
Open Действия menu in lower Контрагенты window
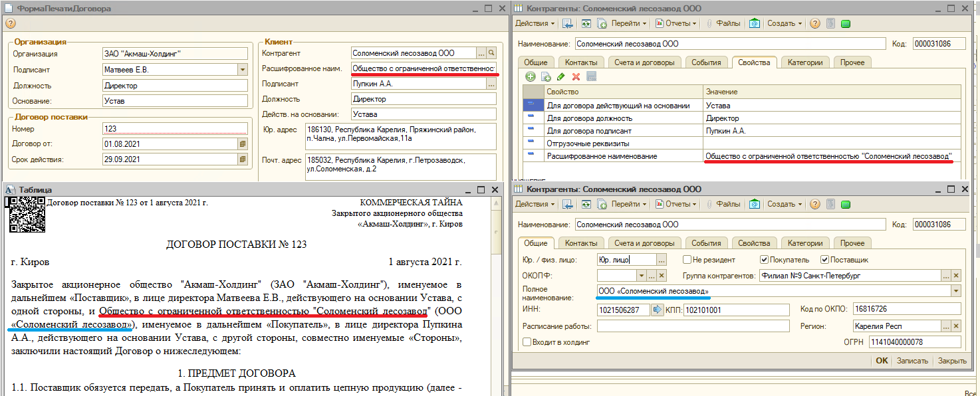[535, 204]
